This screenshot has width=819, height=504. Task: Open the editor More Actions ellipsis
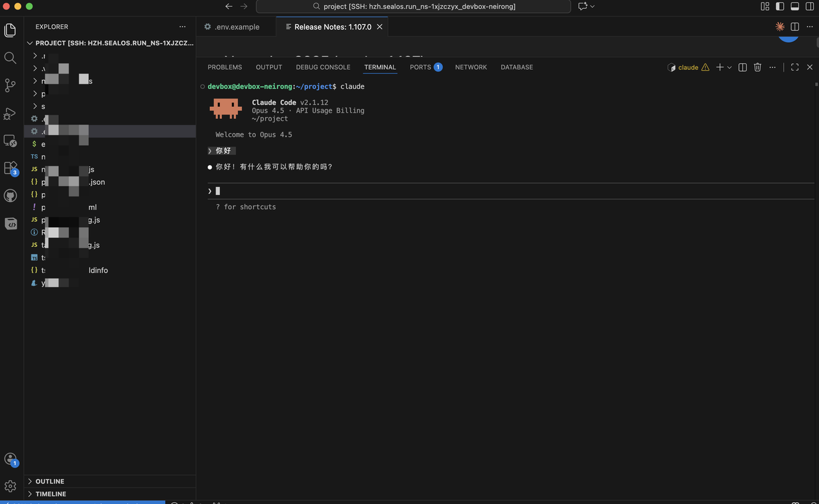click(809, 27)
